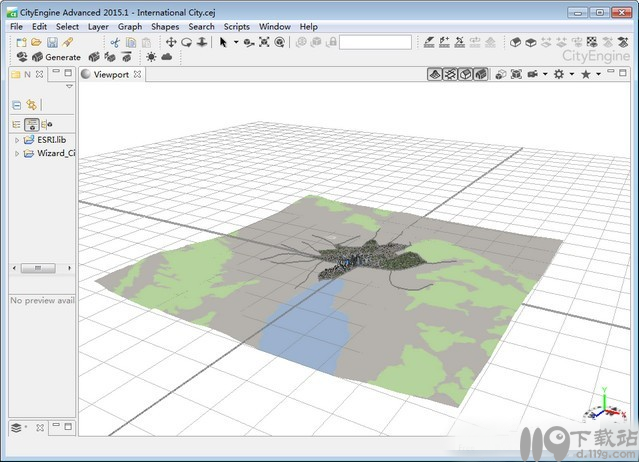The image size is (639, 462).
Task: Click the axis orientation gizmo in viewport
Action: [x=605, y=407]
